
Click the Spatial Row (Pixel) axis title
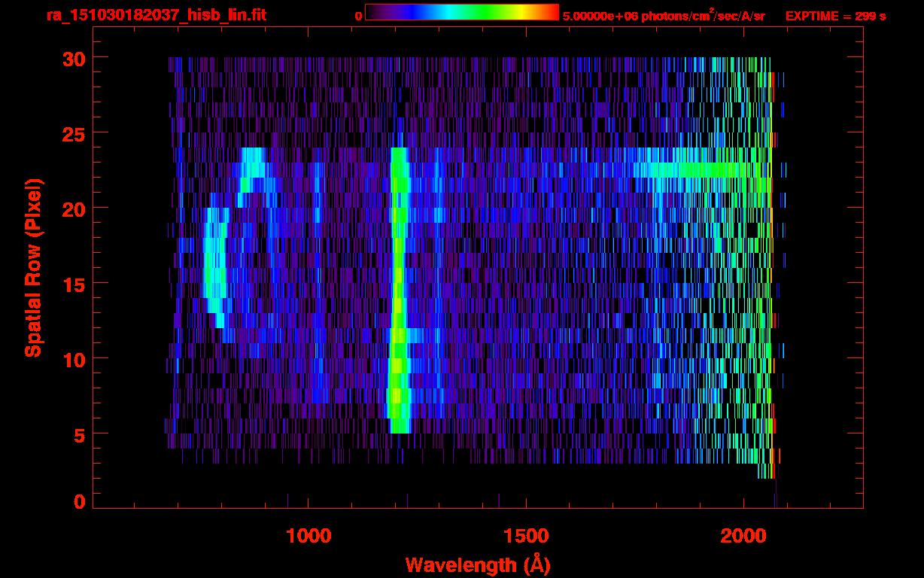tap(34, 267)
